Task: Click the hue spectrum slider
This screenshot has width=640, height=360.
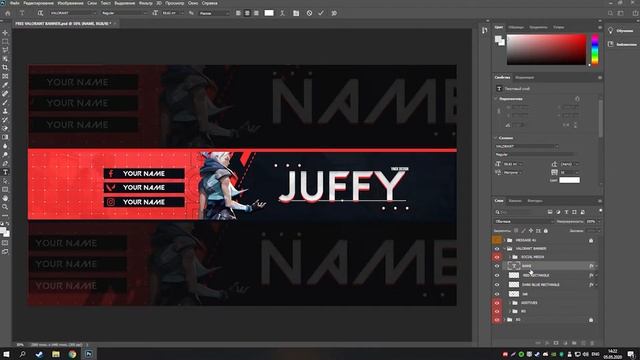Action: 595,49
